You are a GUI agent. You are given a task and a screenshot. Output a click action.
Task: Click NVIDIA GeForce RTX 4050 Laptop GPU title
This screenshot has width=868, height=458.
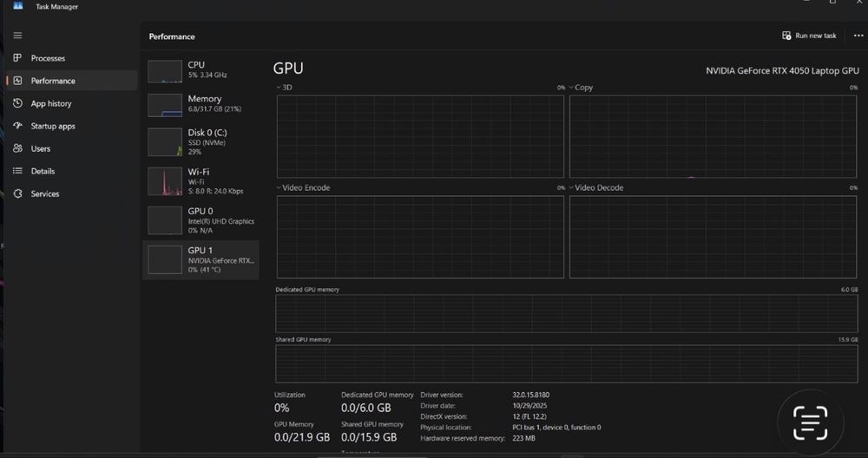[x=782, y=71]
